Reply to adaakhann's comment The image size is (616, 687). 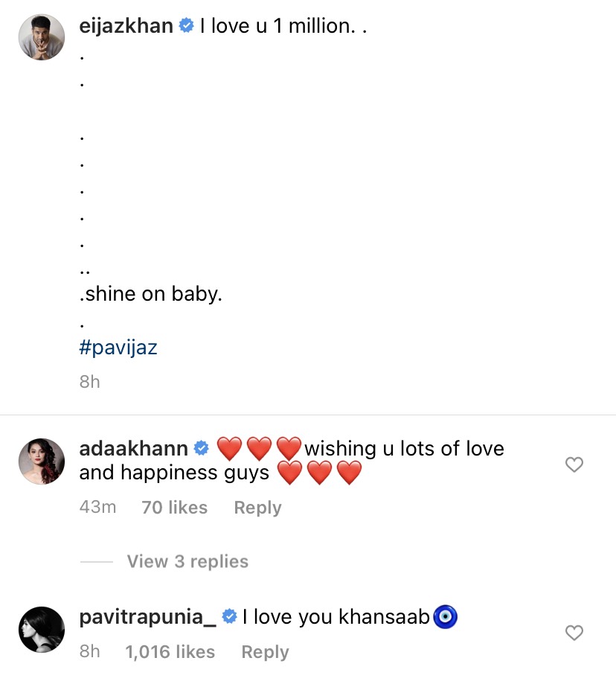point(257,508)
